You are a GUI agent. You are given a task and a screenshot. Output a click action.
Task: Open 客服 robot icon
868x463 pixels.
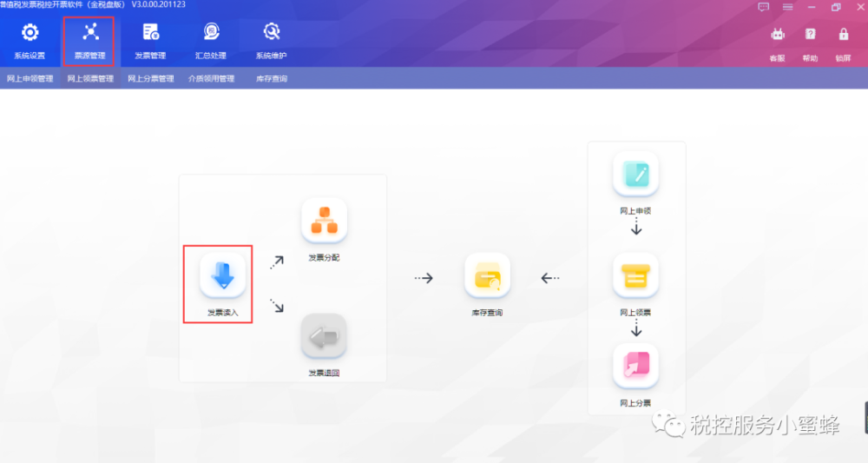778,35
